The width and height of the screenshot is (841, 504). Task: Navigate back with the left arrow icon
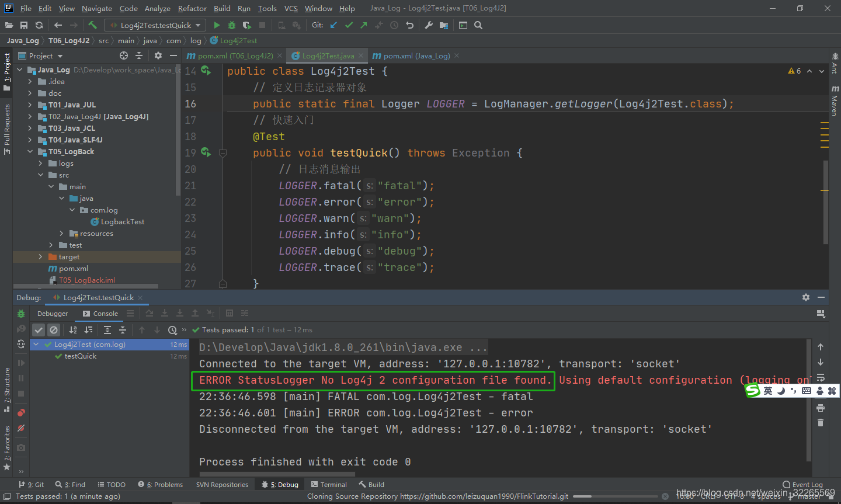(58, 25)
